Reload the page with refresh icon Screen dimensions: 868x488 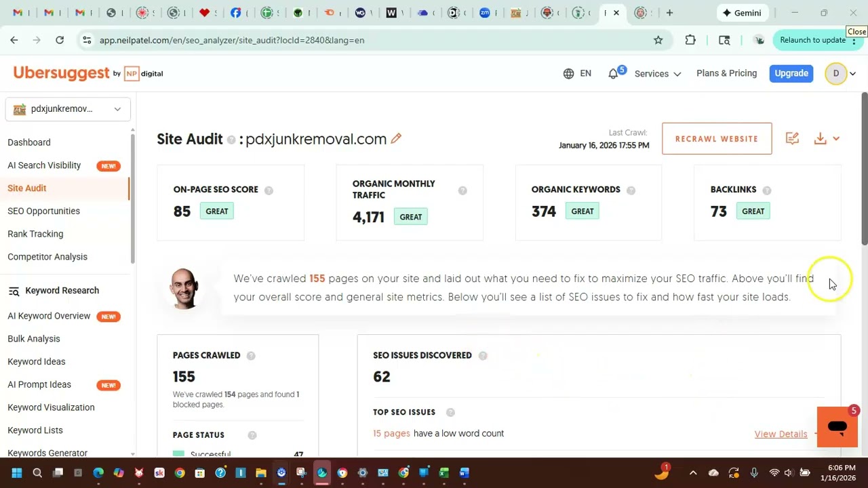coord(60,40)
